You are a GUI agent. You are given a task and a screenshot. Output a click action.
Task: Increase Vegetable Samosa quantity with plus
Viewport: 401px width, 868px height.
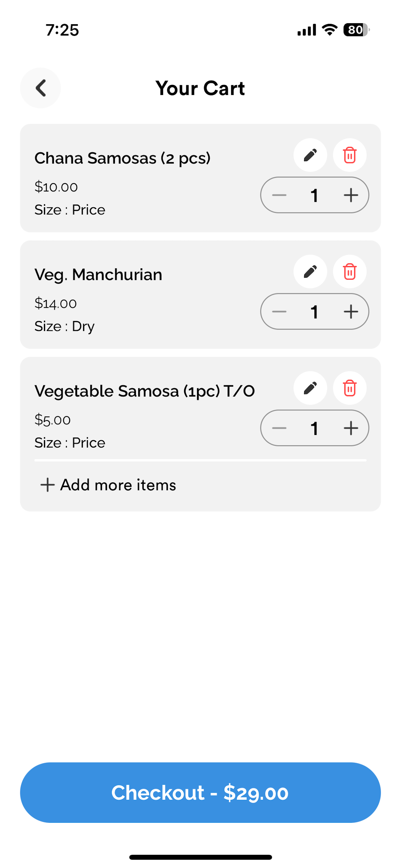point(350,428)
